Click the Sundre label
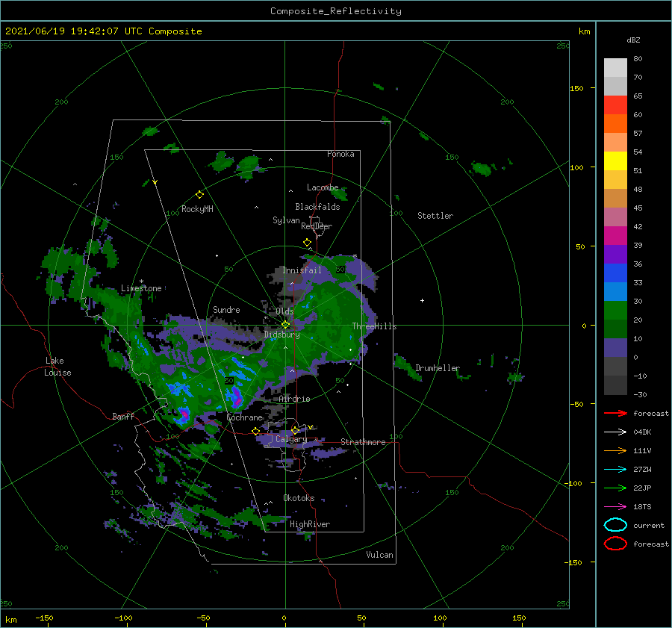The width and height of the screenshot is (672, 628). (x=226, y=309)
